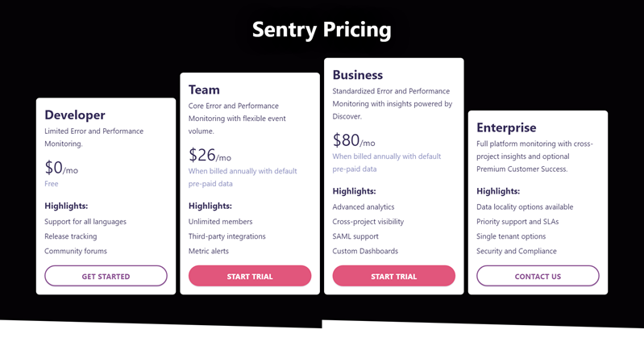The width and height of the screenshot is (644, 342).
Task: Click the Unlimited members highlight
Action: tap(221, 222)
